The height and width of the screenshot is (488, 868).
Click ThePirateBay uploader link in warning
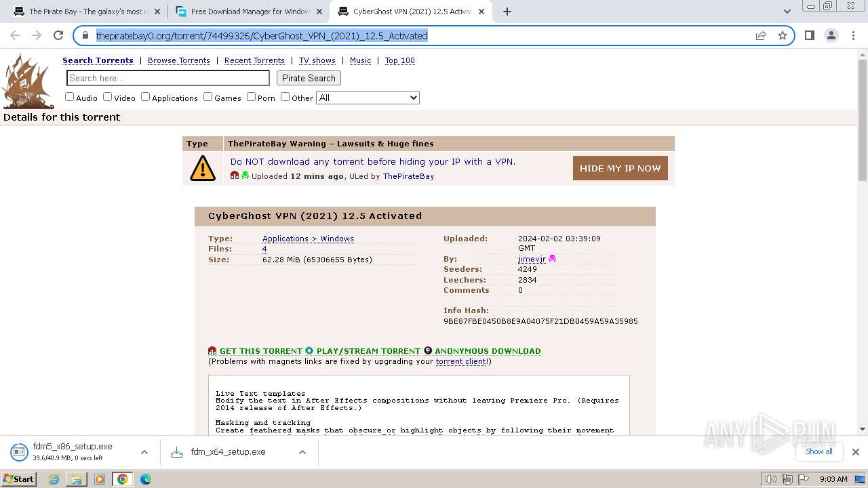pyautogui.click(x=408, y=176)
